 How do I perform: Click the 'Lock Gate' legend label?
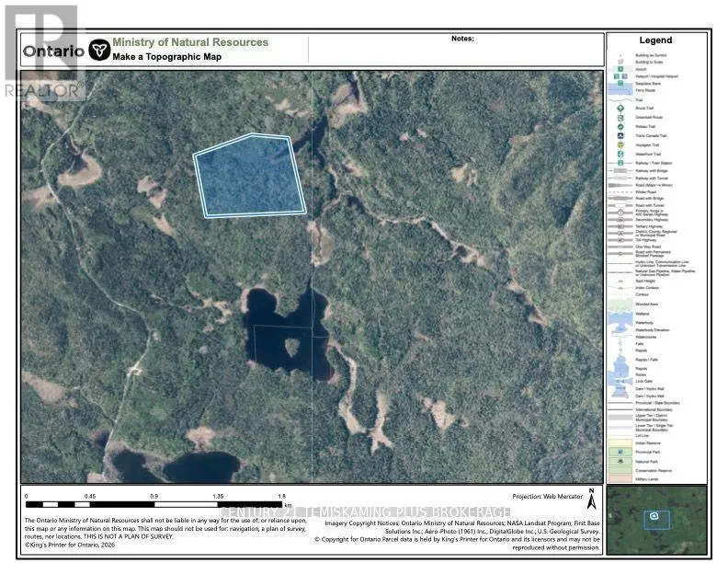(x=643, y=382)
